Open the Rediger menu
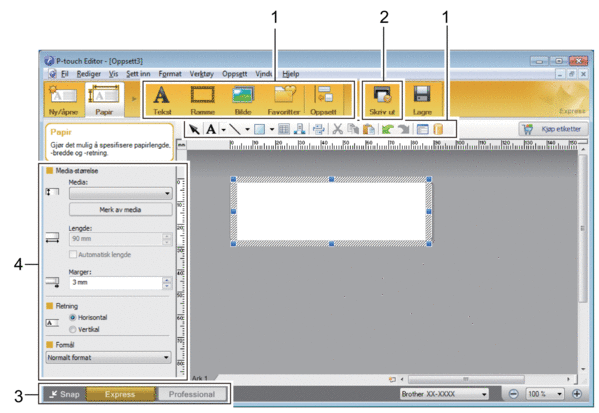This screenshot has height=413, width=599. (89, 74)
